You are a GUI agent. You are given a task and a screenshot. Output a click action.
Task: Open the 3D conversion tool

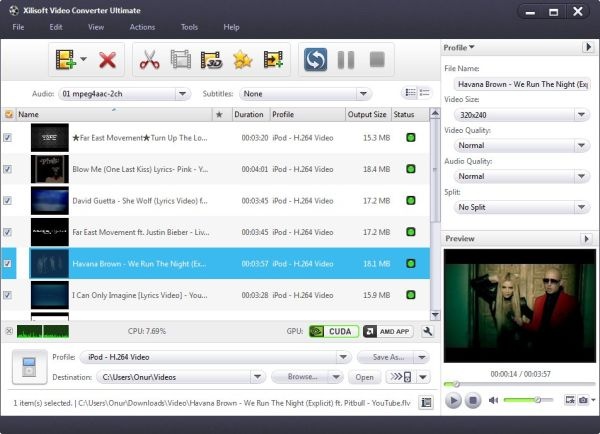[x=212, y=60]
